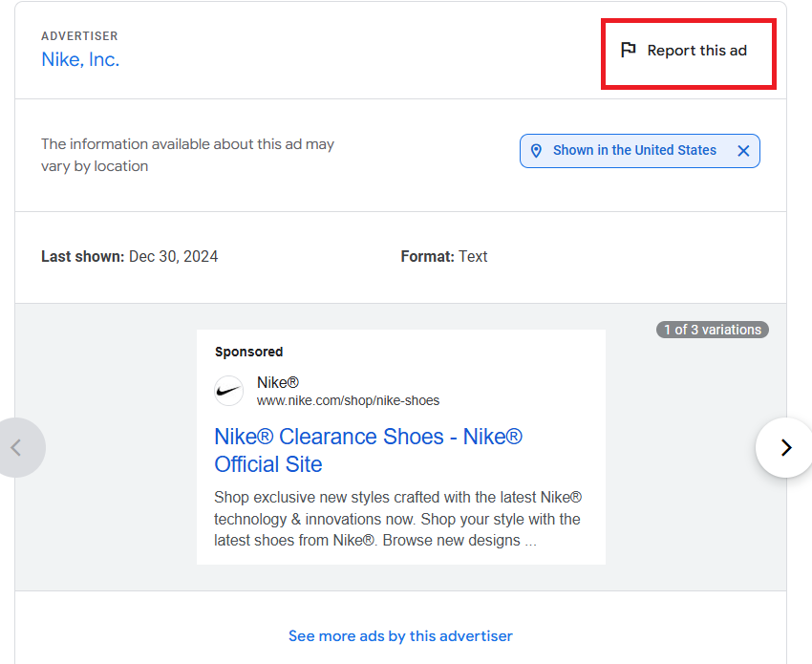Click the Shown in the United States chip

(639, 151)
